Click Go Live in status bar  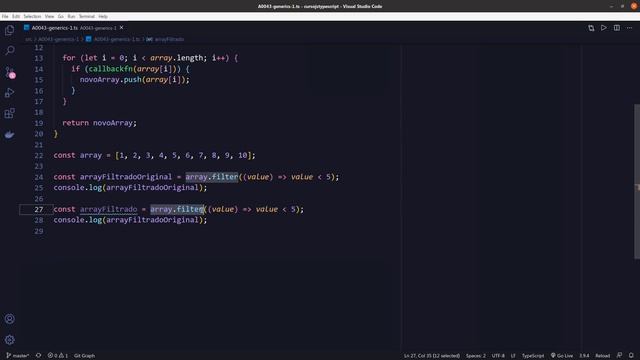562,356
